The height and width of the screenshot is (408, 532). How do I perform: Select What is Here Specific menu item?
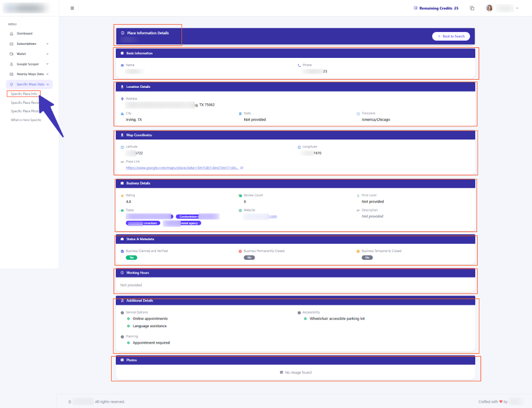[26, 120]
